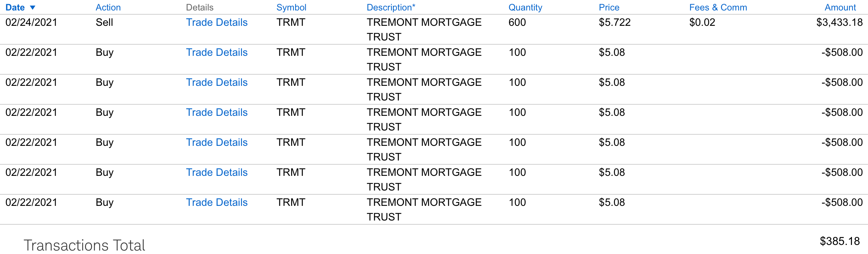Sort by Price column header
The width and height of the screenshot is (868, 254).
coord(609,8)
